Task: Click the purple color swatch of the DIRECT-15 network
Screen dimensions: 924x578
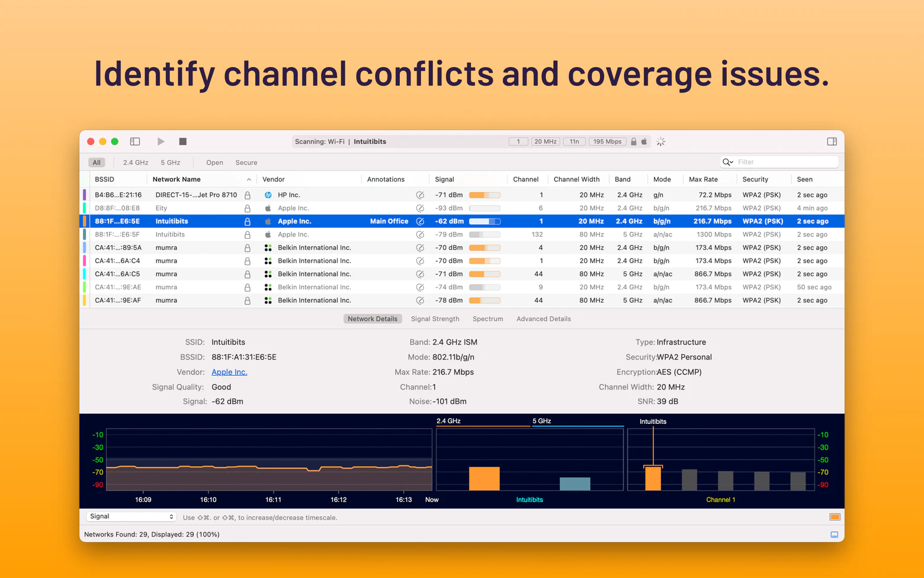Action: pos(85,195)
